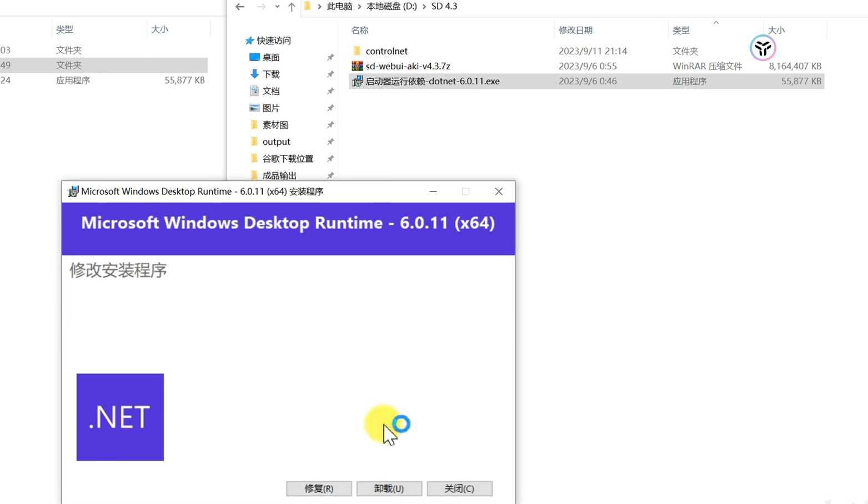Click the 关闭(C) close button
Screen dimensions: 868x504
point(459,488)
